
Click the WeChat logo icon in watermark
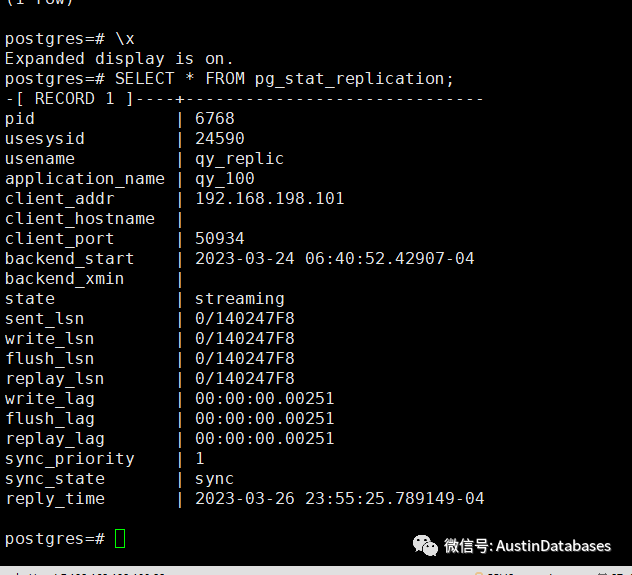[x=426, y=545]
